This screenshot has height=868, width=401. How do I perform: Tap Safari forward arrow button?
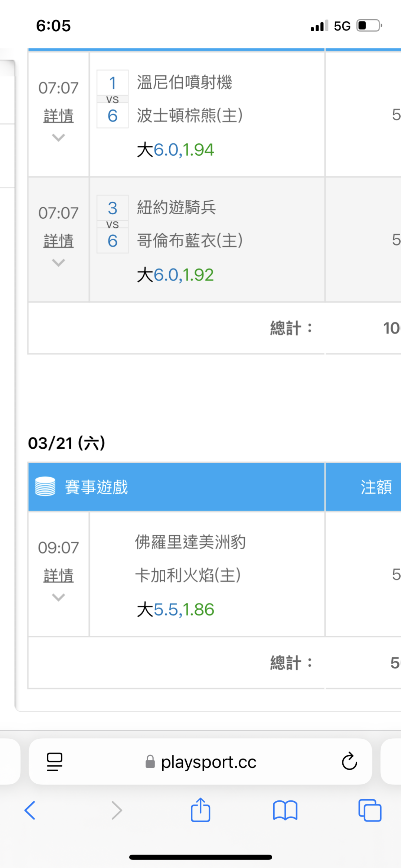coord(117,810)
